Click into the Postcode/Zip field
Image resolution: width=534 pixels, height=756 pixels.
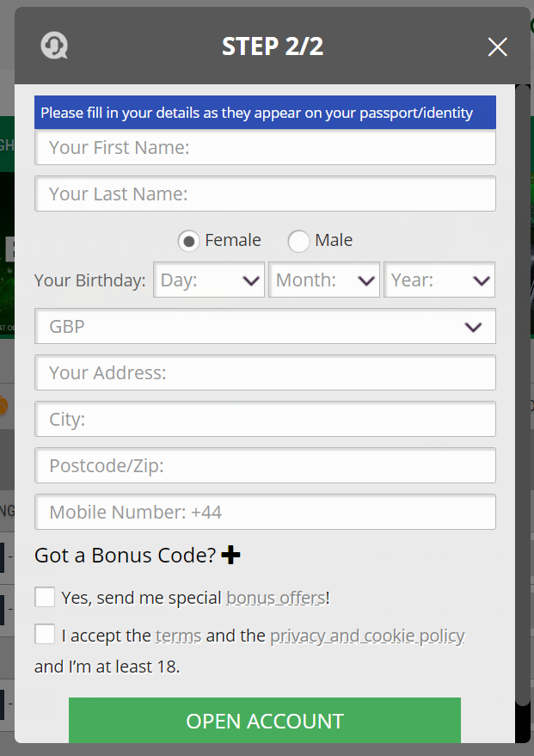(x=265, y=465)
